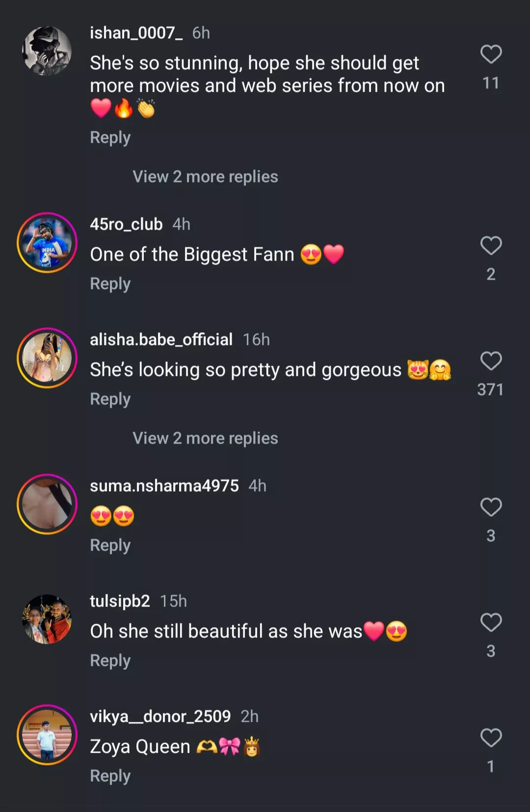Screen dimensions: 530x812
Task: Tap Reply under suma.nsharma4975's comment
Action: point(110,545)
